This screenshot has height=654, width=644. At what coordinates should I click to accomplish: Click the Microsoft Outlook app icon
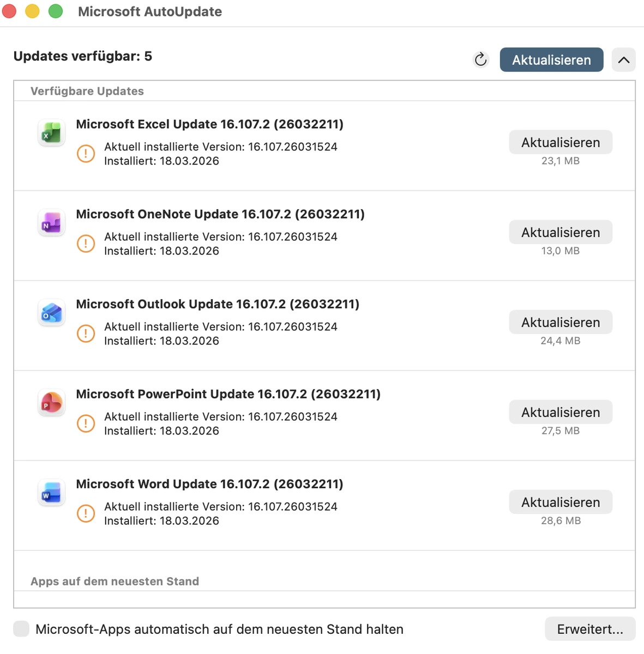click(51, 313)
